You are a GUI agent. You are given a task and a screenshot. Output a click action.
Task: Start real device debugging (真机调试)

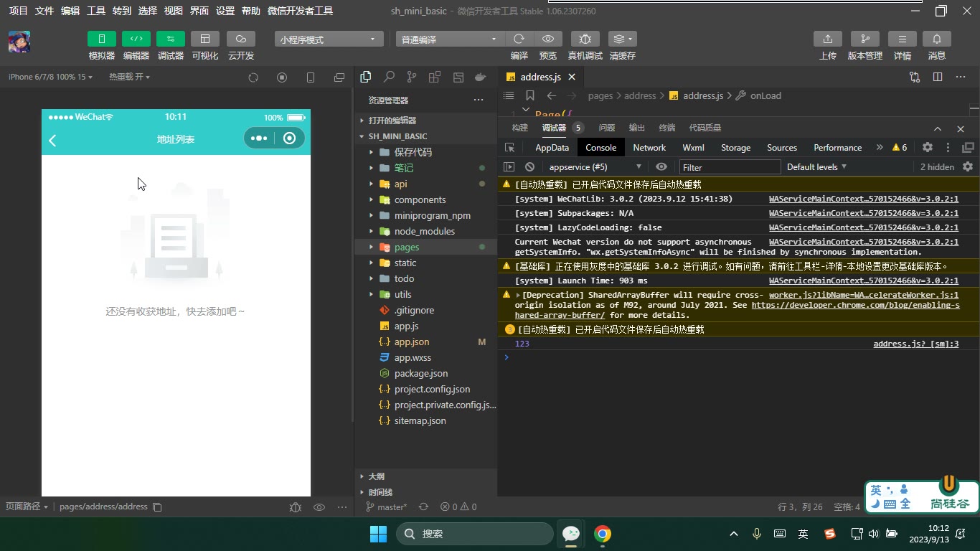585,39
